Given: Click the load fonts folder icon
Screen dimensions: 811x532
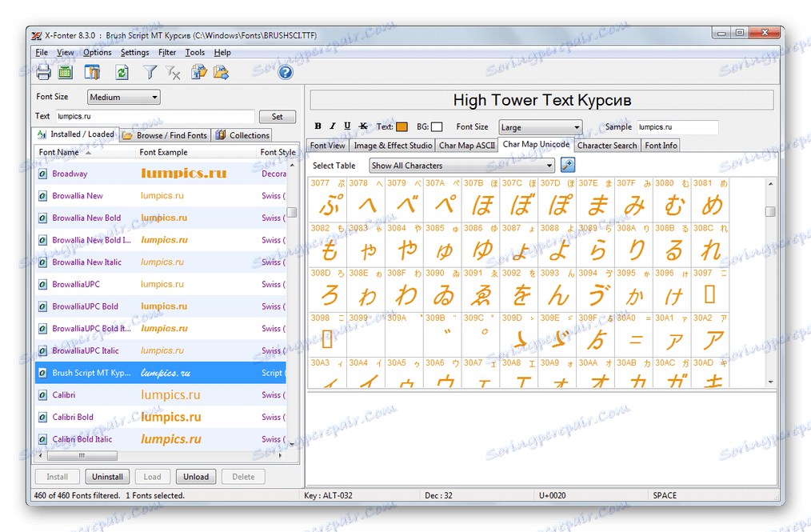Looking at the screenshot, I should [222, 73].
